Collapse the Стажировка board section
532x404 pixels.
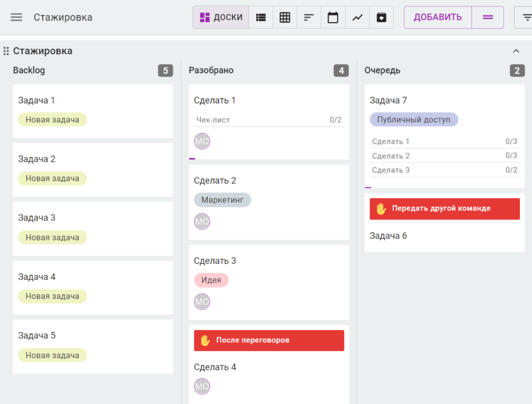[x=516, y=51]
